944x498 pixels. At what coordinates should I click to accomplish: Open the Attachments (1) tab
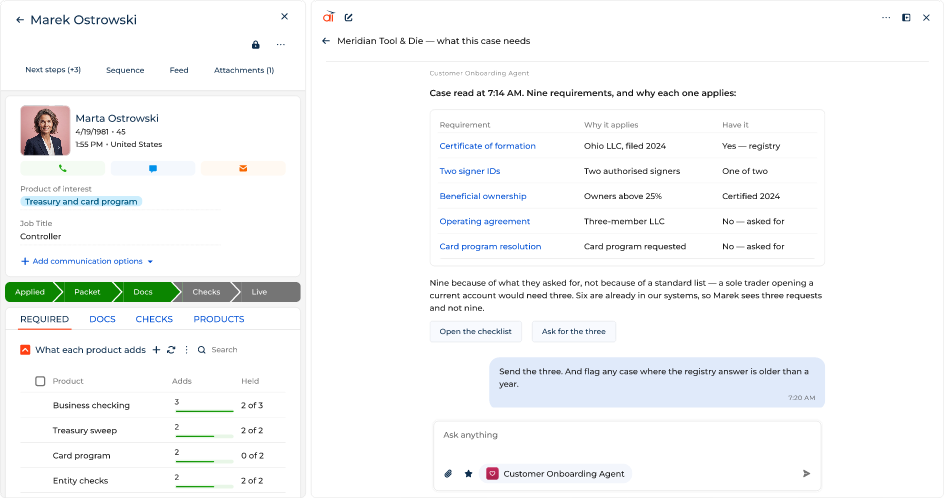pyautogui.click(x=244, y=70)
